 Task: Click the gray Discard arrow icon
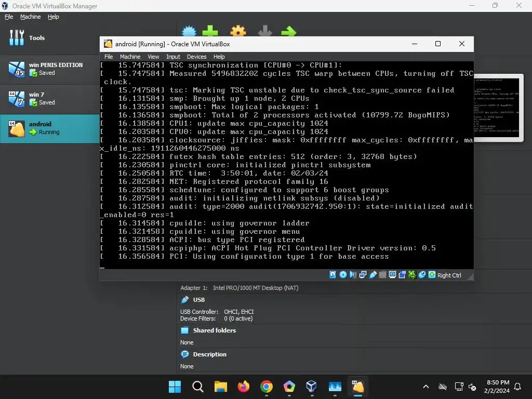[265, 31]
